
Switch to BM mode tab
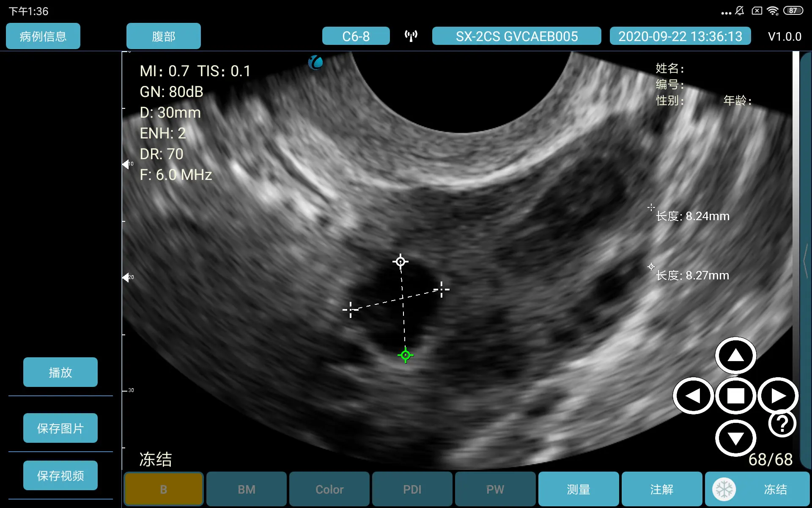point(246,489)
